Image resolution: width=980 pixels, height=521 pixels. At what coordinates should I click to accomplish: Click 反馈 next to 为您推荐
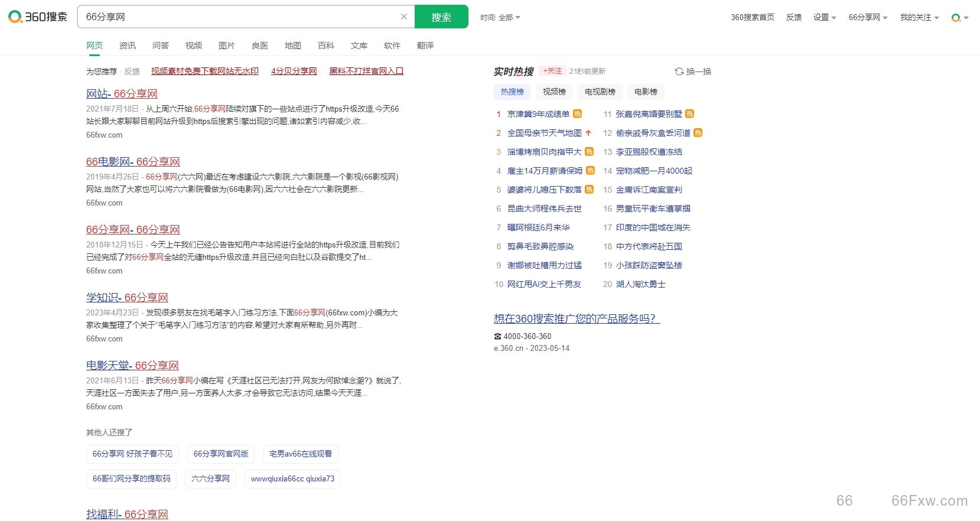pos(132,71)
